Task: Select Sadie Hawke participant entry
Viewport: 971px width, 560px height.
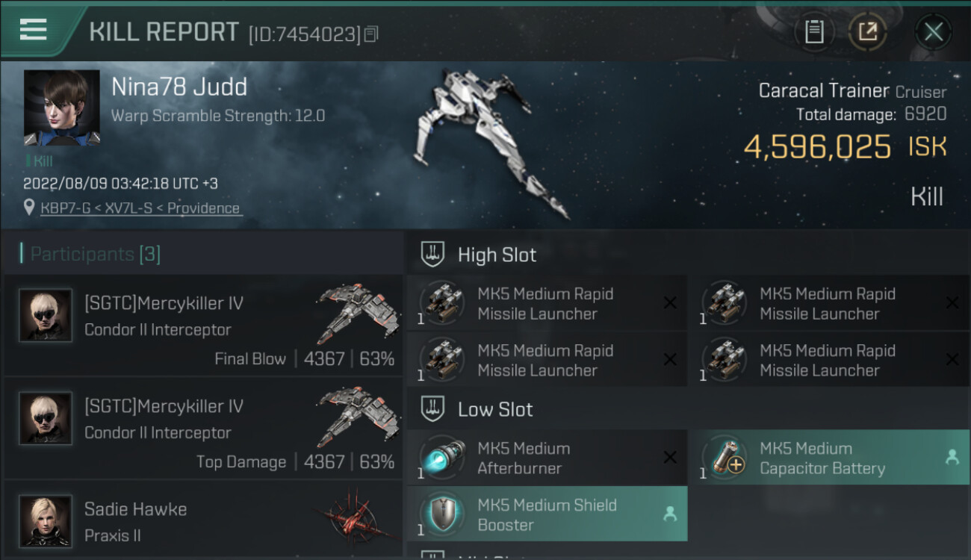Action: coord(203,521)
